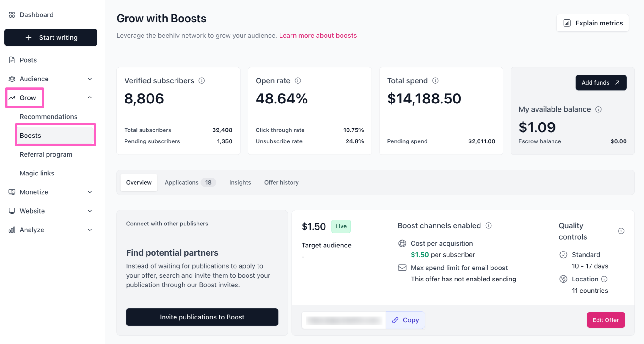644x344 pixels.
Task: Click info icon next to Location
Action: click(604, 279)
